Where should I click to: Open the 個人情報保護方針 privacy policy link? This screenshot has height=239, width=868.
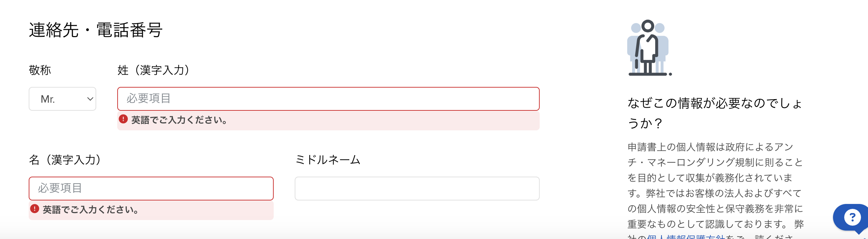tap(686, 237)
